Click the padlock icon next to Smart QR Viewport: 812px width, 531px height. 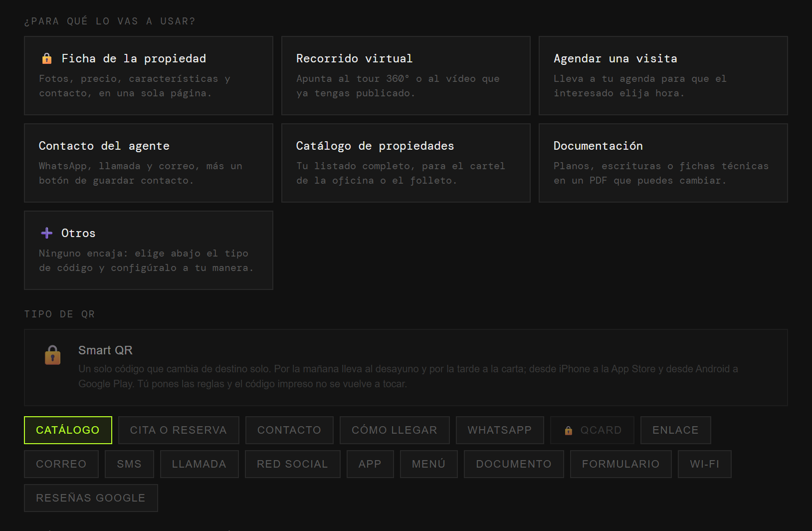click(x=53, y=355)
